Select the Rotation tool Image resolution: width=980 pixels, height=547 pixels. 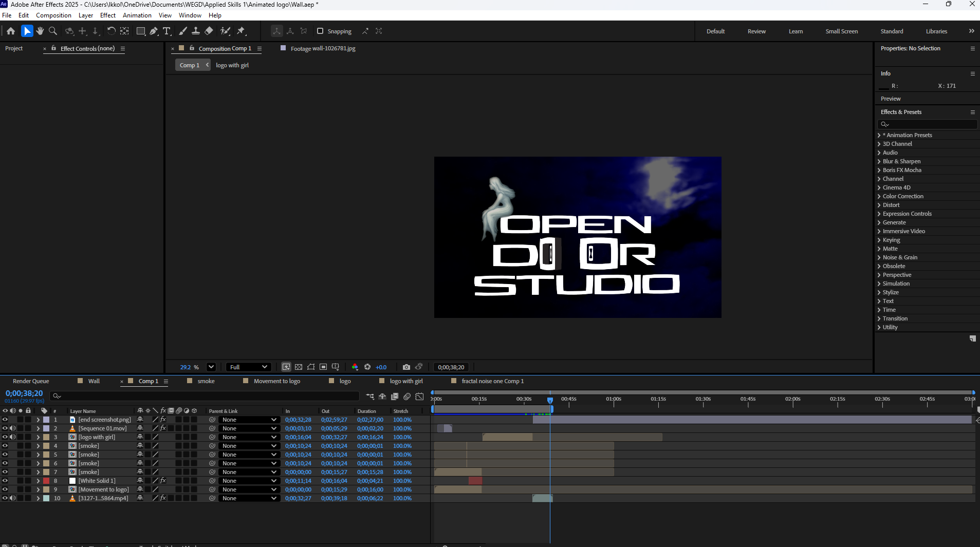coord(111,31)
